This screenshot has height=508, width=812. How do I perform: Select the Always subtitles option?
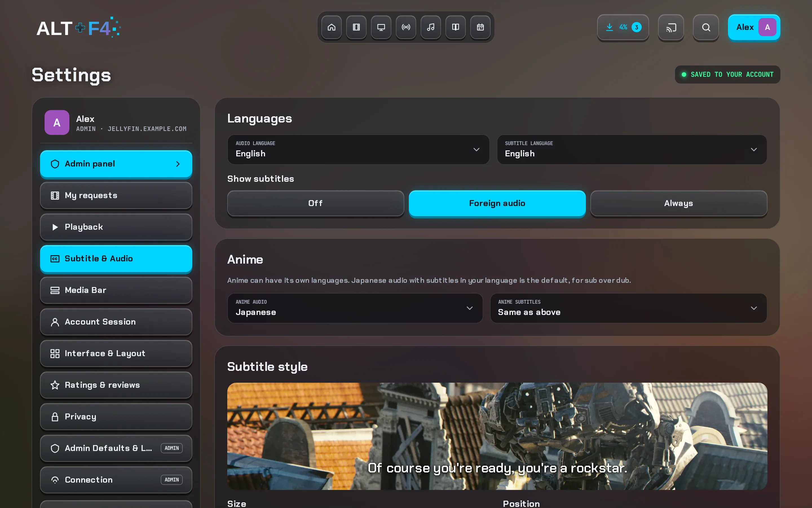[678, 203]
